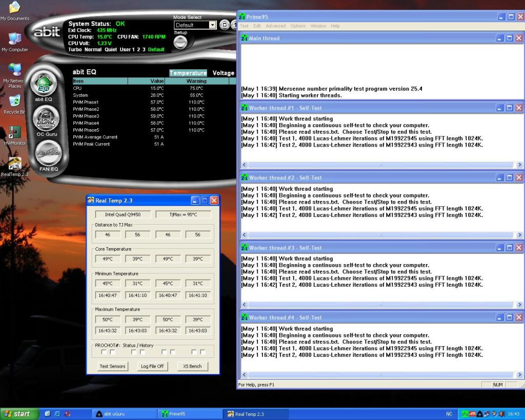The height and width of the screenshot is (420, 525).
Task: Launch Internet Explorer from quick launch
Action: click(x=57, y=414)
